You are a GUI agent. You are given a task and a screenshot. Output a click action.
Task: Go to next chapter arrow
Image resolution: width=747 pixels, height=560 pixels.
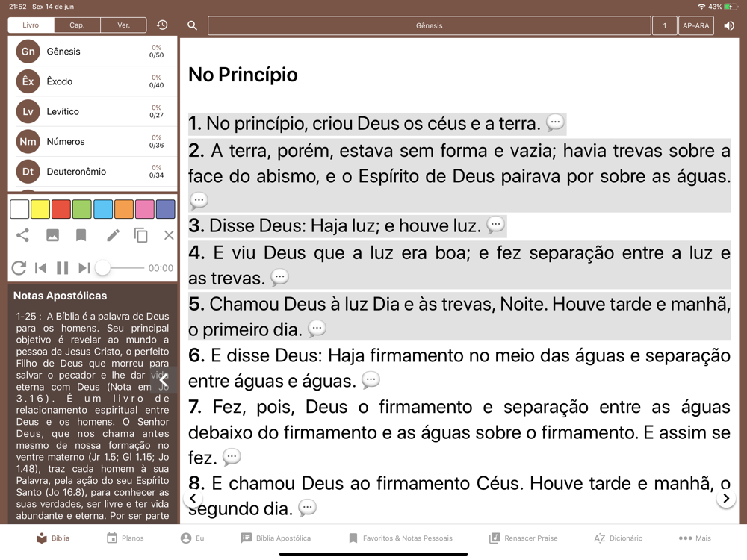click(x=726, y=499)
